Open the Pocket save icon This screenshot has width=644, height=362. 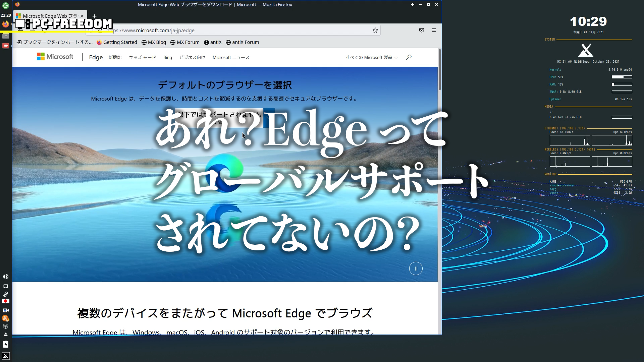pyautogui.click(x=422, y=31)
